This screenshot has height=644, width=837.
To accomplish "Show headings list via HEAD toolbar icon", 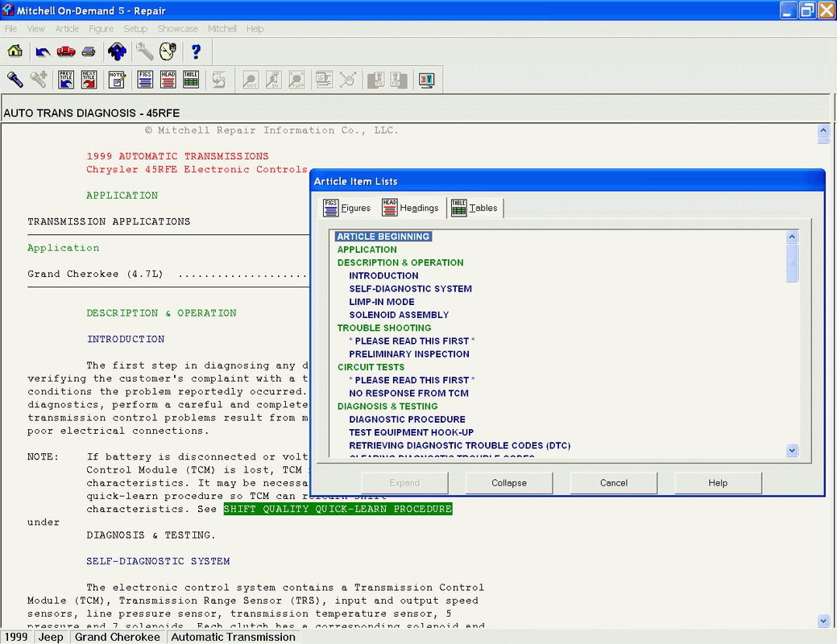I will click(x=168, y=80).
